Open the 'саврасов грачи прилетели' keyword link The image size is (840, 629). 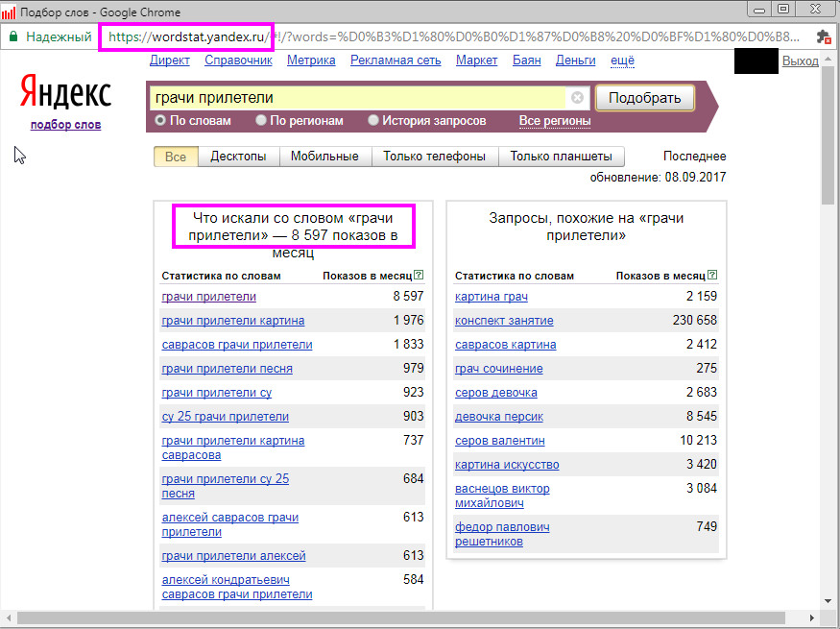pos(237,345)
